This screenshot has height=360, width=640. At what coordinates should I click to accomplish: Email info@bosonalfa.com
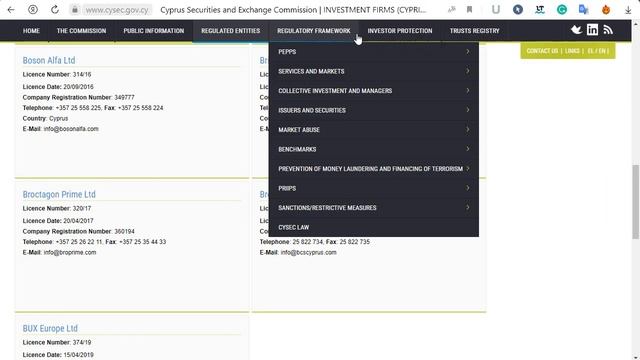pyautogui.click(x=71, y=129)
